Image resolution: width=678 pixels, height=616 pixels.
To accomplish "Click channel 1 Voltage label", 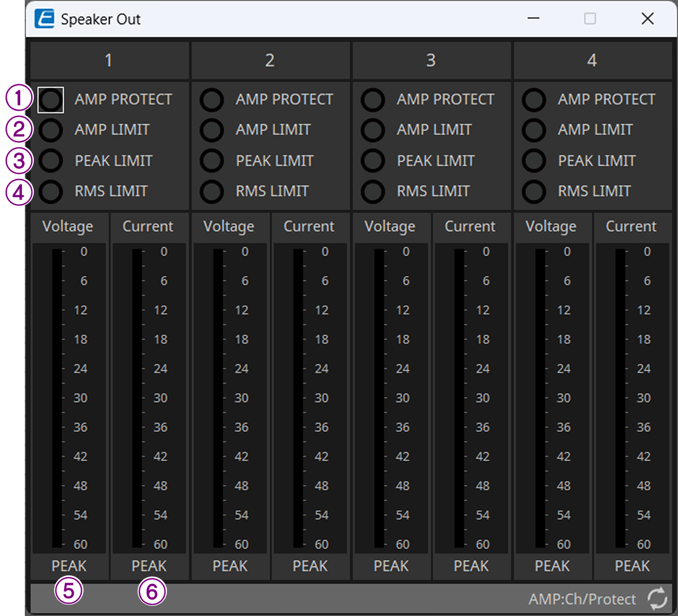I will pos(68,227).
